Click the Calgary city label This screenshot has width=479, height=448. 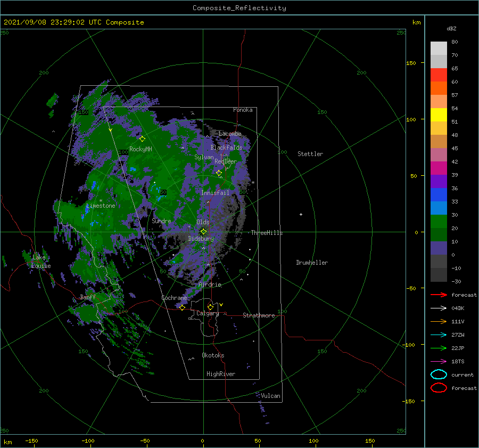[x=208, y=313]
